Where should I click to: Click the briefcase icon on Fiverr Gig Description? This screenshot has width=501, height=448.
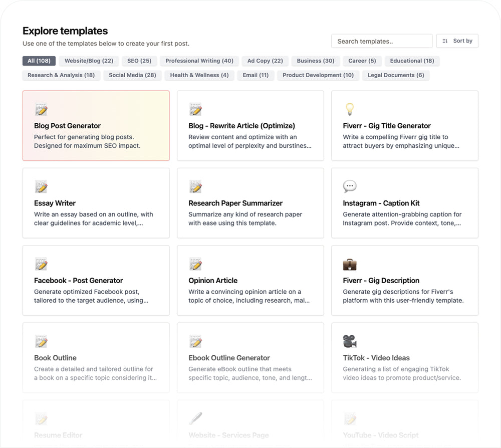[x=350, y=264]
